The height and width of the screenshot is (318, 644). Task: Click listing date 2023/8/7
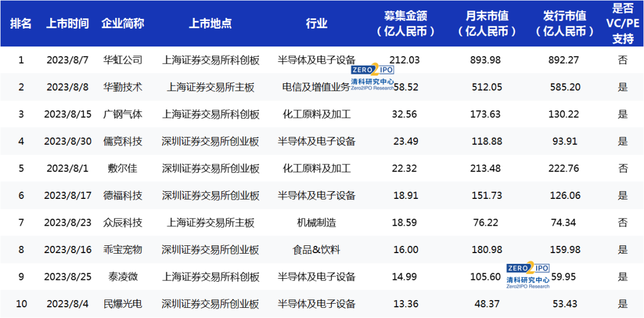click(x=67, y=60)
